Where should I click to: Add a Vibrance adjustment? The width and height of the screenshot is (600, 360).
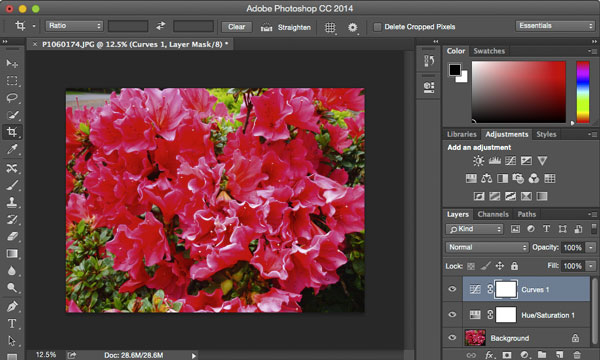pyautogui.click(x=542, y=161)
